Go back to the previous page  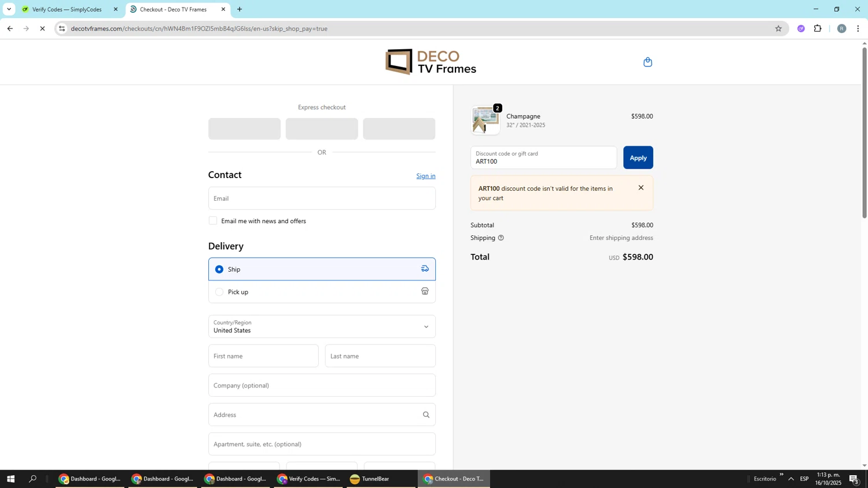10,28
